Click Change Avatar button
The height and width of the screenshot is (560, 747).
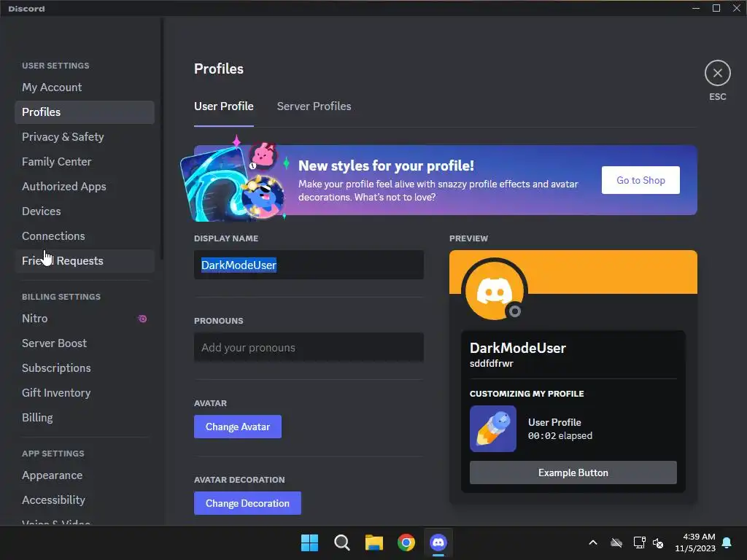(237, 427)
